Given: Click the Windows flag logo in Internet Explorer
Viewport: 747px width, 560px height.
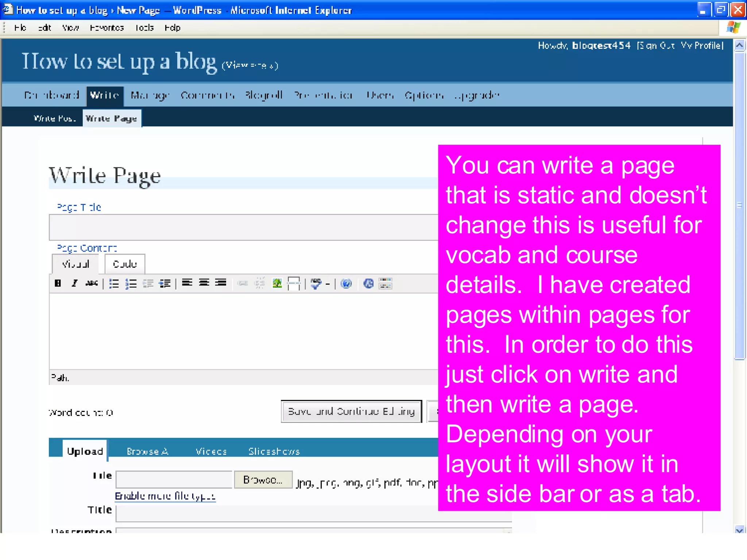Looking at the screenshot, I should [733, 27].
